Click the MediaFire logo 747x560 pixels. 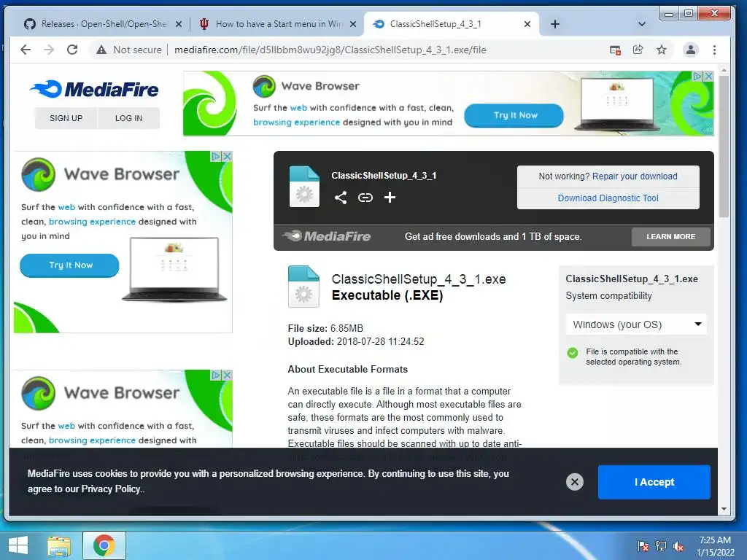tap(94, 89)
